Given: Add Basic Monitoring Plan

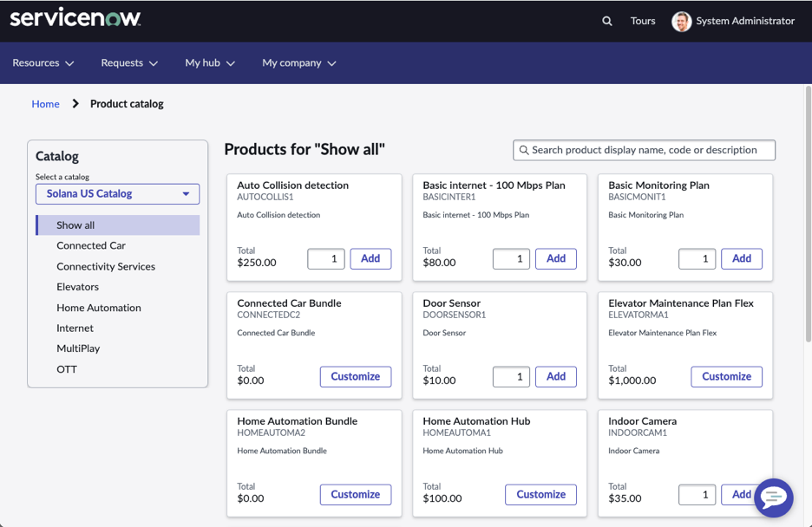Looking at the screenshot, I should (742, 258).
